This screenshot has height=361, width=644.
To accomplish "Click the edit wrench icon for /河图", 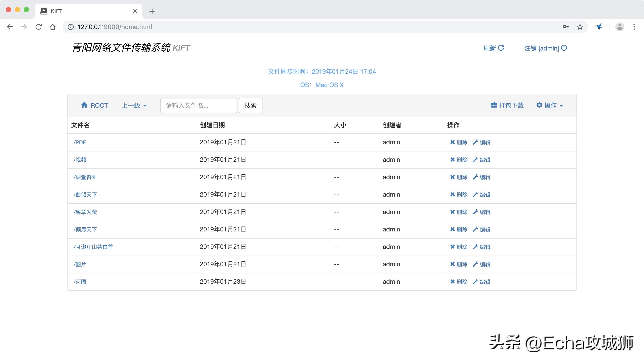I will point(475,281).
